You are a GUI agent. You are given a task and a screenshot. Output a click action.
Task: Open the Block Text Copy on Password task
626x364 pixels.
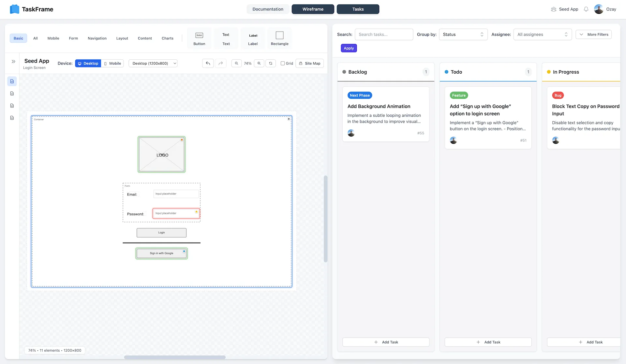coord(584,118)
